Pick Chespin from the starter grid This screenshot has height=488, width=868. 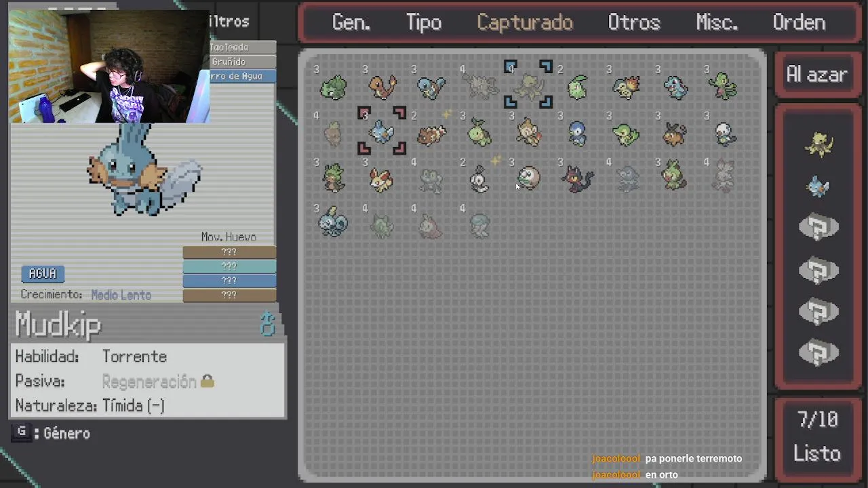point(333,179)
